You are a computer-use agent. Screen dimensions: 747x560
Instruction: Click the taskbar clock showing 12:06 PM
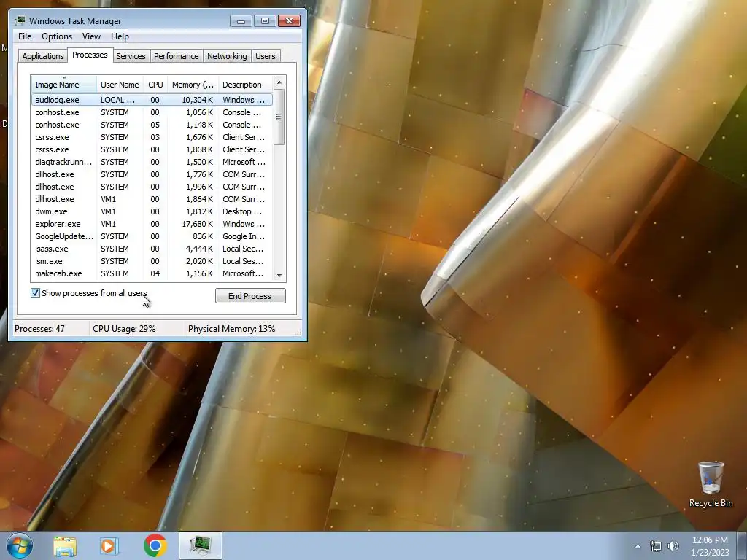click(710, 546)
